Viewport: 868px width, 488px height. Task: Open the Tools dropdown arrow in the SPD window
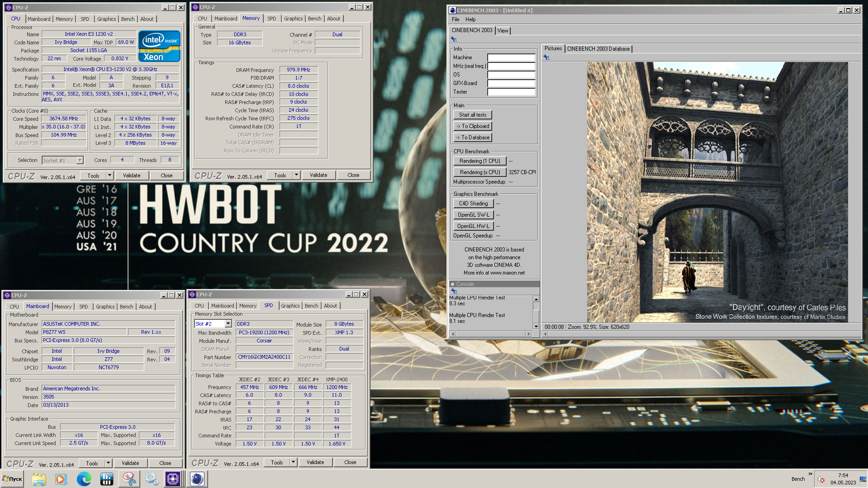(293, 462)
